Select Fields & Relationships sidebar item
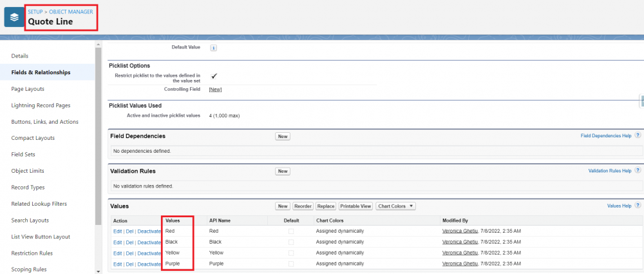The image size is (644, 274). pos(47,72)
